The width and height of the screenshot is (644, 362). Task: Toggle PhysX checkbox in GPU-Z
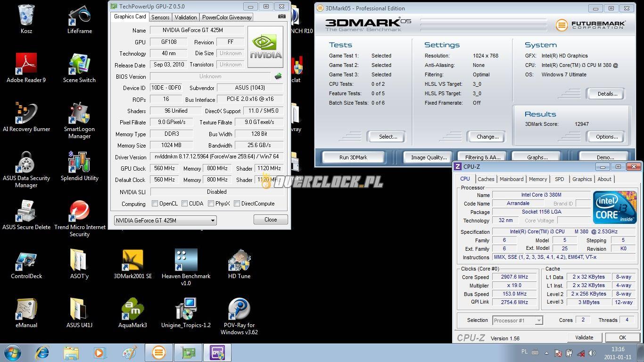tap(211, 204)
